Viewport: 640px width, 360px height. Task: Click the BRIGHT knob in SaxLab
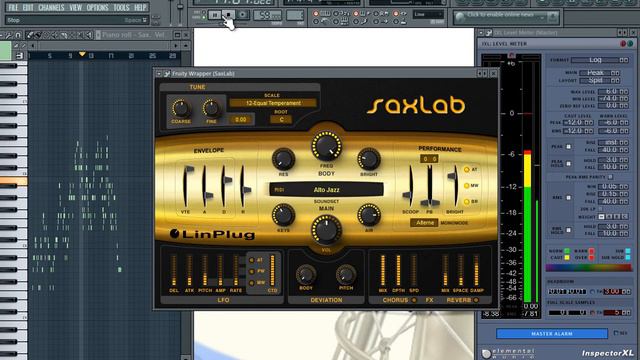369,159
